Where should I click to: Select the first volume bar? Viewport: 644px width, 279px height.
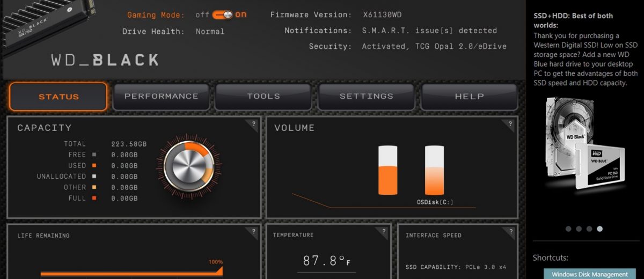389,170
